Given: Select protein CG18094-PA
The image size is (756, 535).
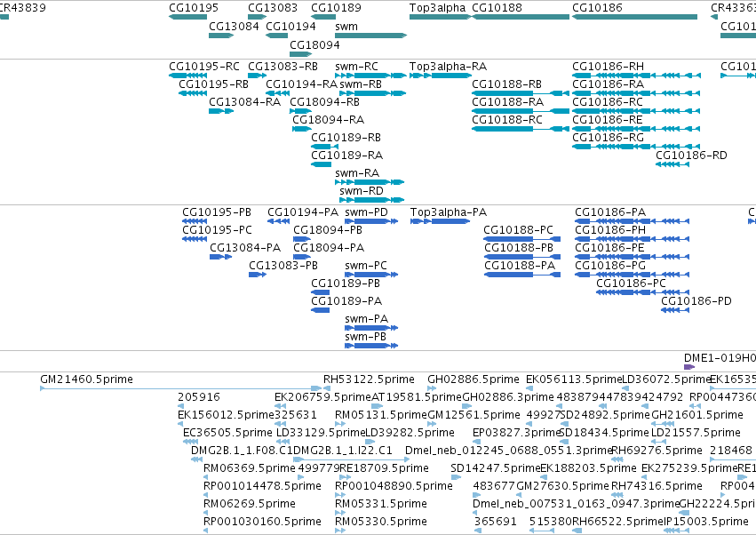Looking at the screenshot, I should point(302,257).
